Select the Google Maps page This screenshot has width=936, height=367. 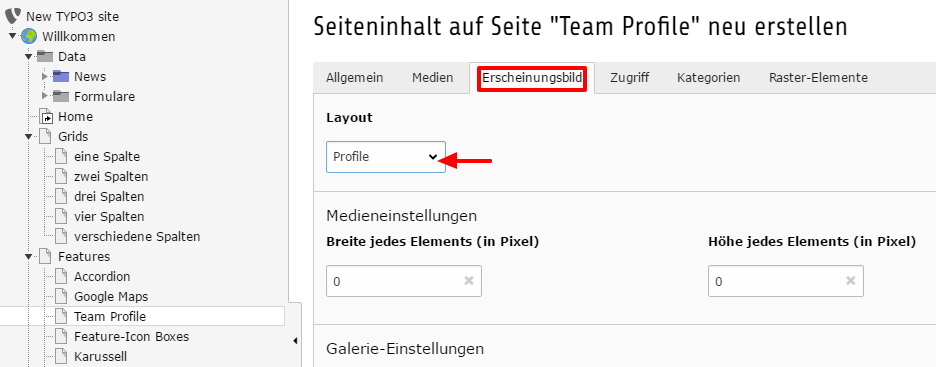[x=111, y=297]
